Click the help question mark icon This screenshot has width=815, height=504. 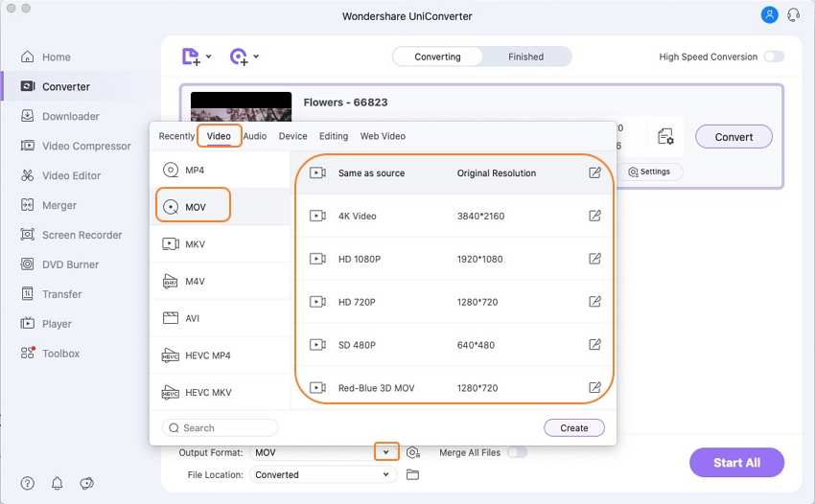tap(28, 483)
